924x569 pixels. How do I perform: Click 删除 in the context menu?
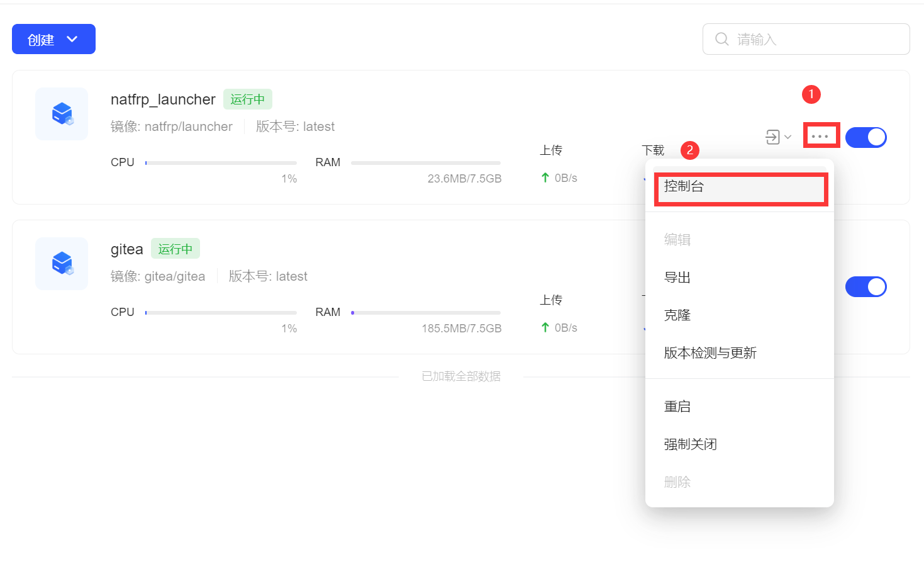pos(740,482)
